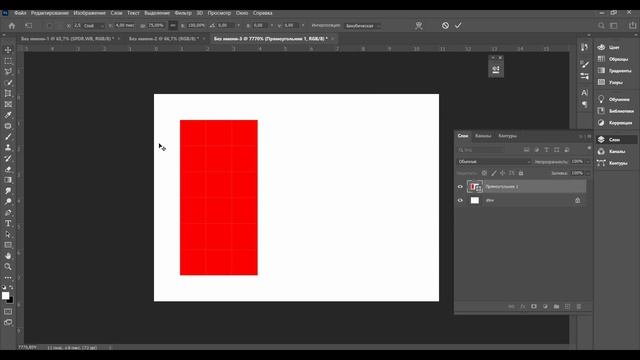
Task: Open the Файл menu
Action: 20,13
